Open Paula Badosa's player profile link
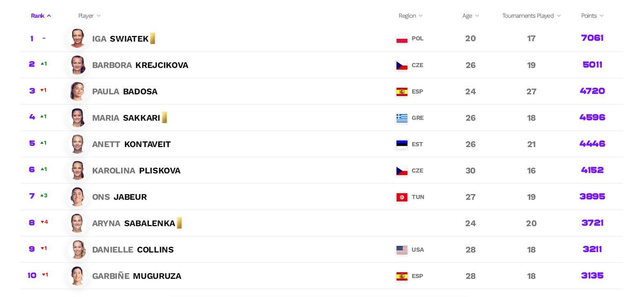 (125, 91)
